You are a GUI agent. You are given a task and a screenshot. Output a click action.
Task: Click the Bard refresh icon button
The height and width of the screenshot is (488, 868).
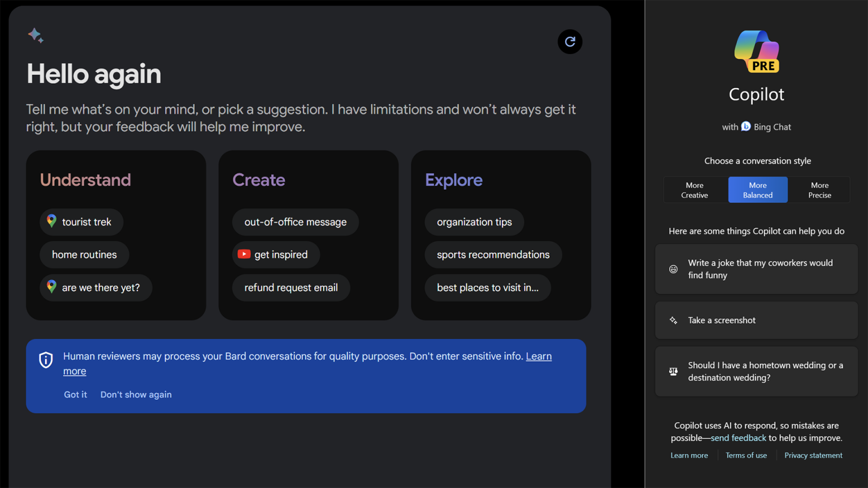570,42
